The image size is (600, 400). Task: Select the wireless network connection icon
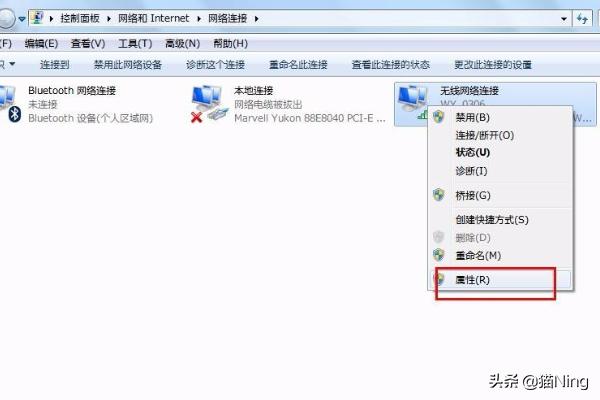412,101
